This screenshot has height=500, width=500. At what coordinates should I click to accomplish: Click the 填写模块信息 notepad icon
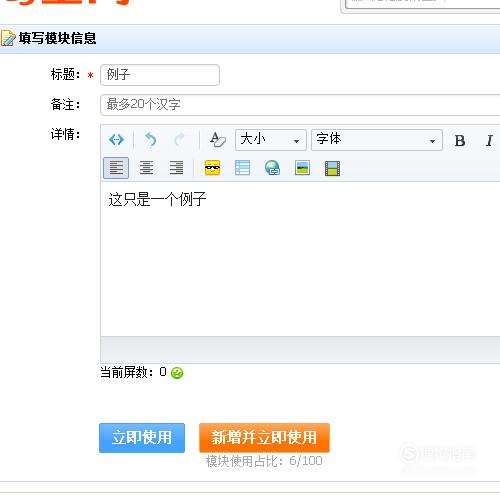click(8, 38)
